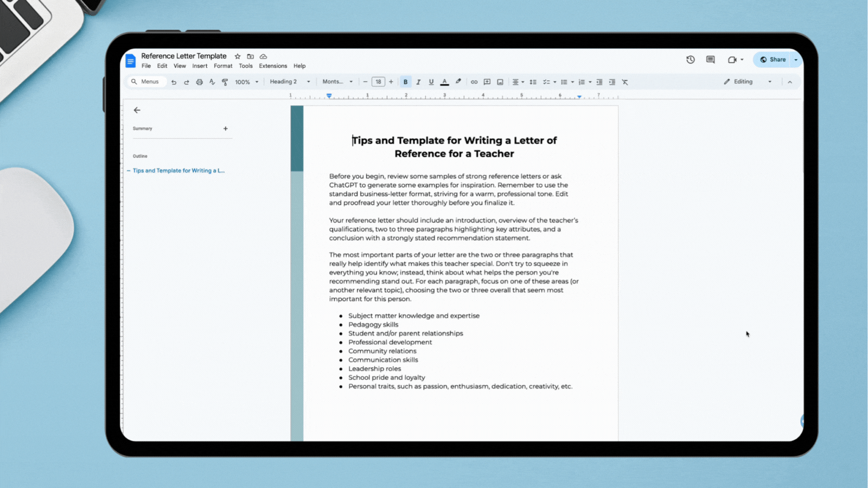This screenshot has width=868, height=488.
Task: Click the Move to folder icon
Action: tap(250, 56)
